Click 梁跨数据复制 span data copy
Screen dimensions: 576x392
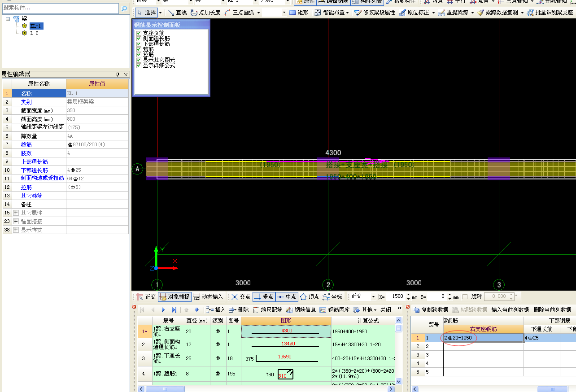(x=498, y=13)
